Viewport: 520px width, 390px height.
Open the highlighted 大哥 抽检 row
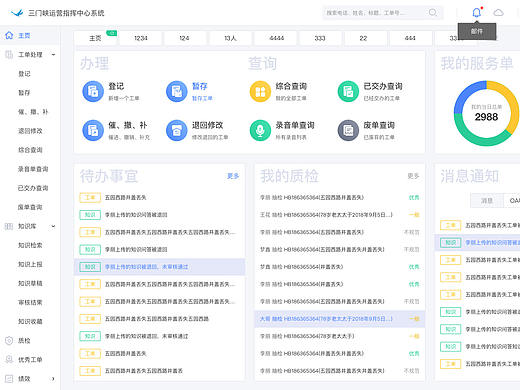pyautogui.click(x=340, y=319)
